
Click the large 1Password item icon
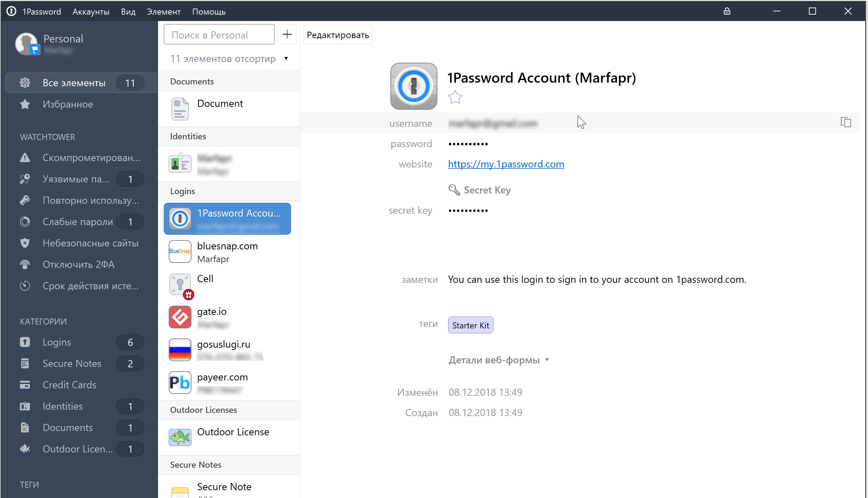tap(414, 86)
